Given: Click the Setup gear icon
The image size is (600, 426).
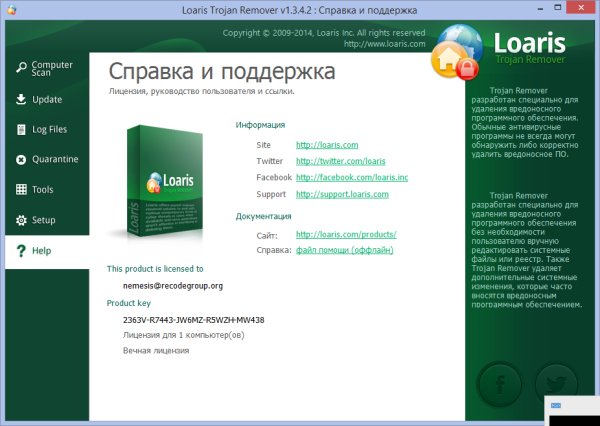Looking at the screenshot, I should (x=21, y=220).
